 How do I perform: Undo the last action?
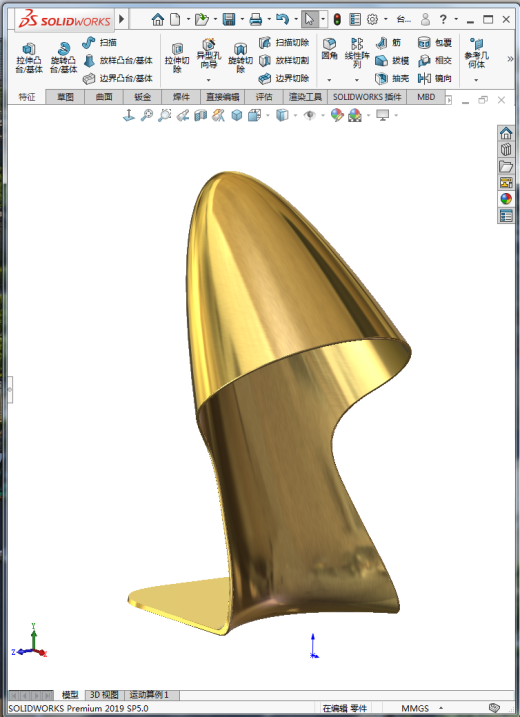(283, 19)
